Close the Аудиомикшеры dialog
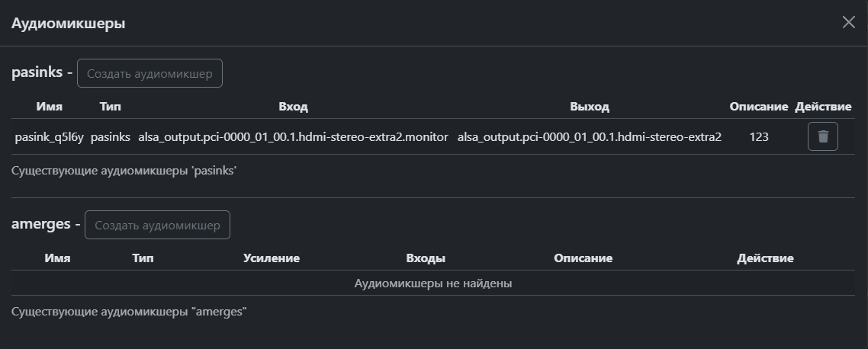 [x=848, y=22]
